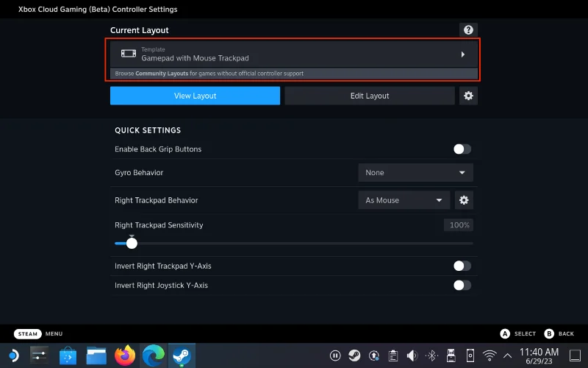Open the help question mark icon

[x=467, y=30]
